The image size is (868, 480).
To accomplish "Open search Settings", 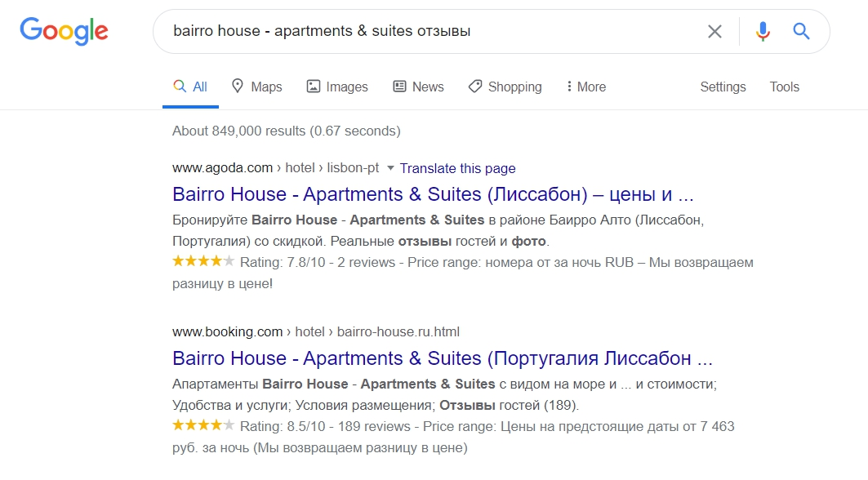I will (723, 87).
